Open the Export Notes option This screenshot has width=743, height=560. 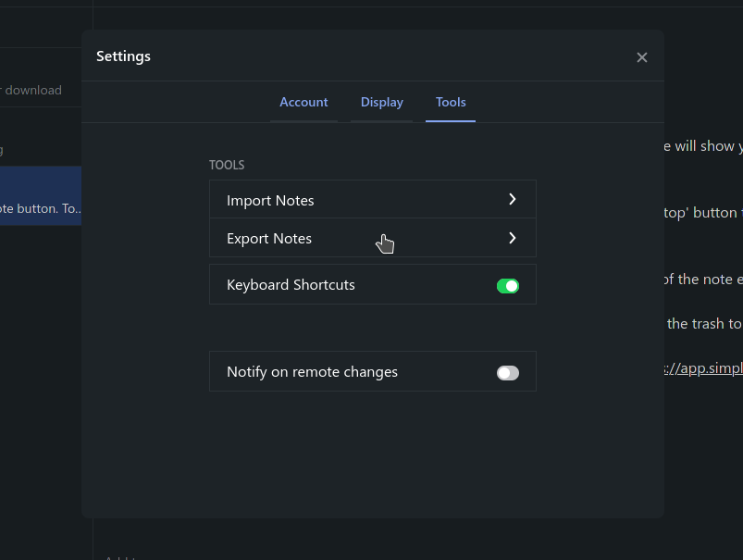269,239
